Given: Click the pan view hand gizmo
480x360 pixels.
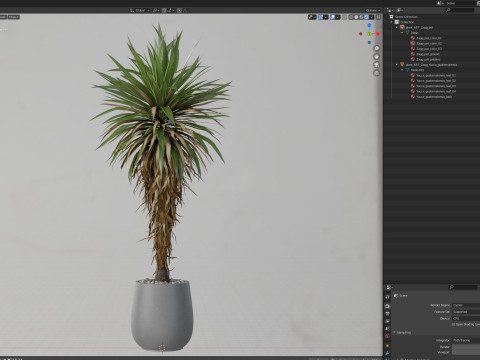Looking at the screenshot, I should click(377, 56).
